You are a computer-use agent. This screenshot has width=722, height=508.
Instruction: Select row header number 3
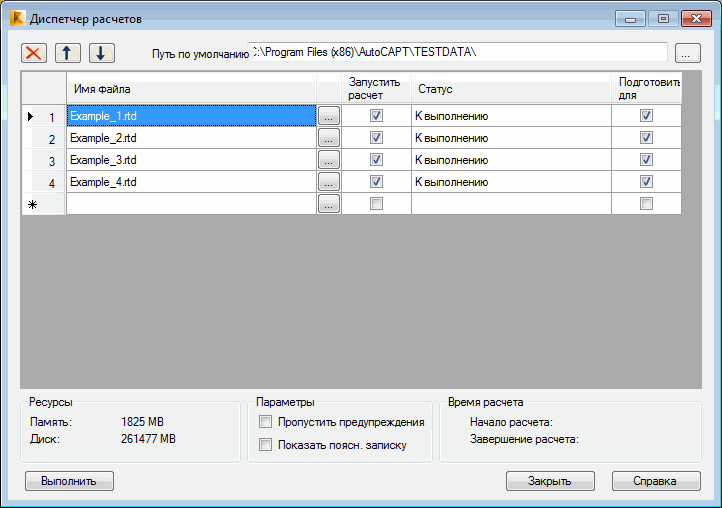tap(44, 160)
